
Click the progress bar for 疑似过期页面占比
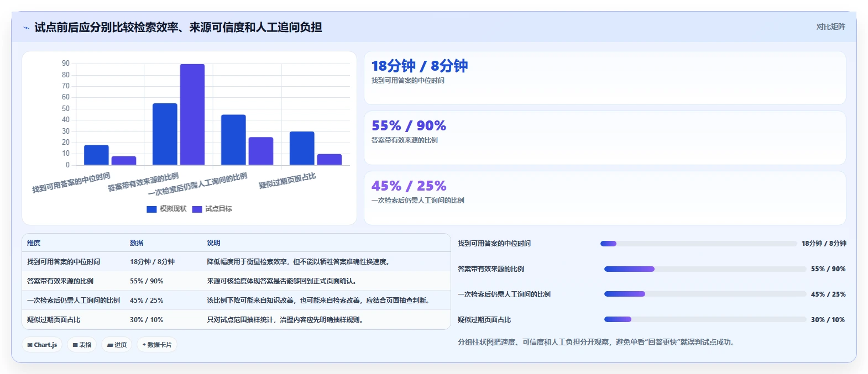pos(705,319)
